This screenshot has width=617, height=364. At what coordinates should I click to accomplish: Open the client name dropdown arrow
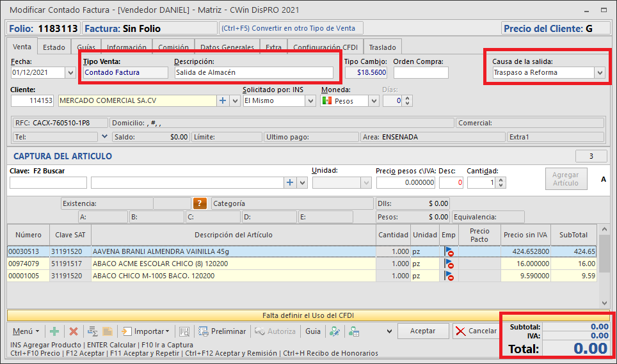click(x=236, y=101)
